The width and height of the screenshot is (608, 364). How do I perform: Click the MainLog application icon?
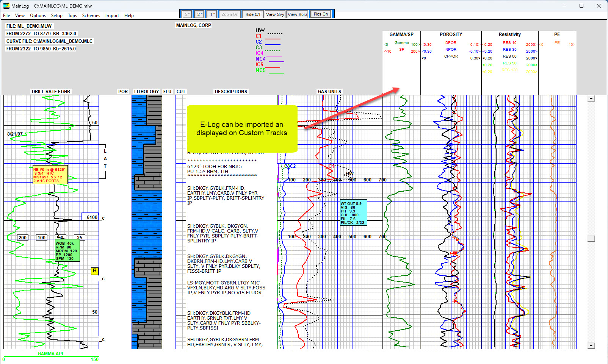click(6, 6)
